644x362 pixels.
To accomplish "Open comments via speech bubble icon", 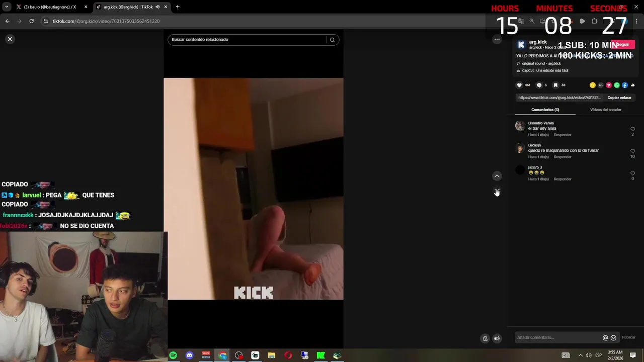I will tap(539, 85).
